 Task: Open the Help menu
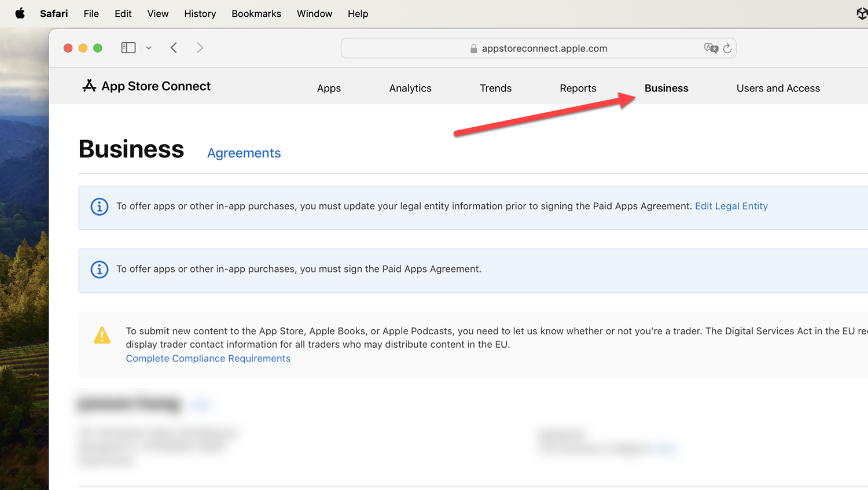click(x=358, y=13)
